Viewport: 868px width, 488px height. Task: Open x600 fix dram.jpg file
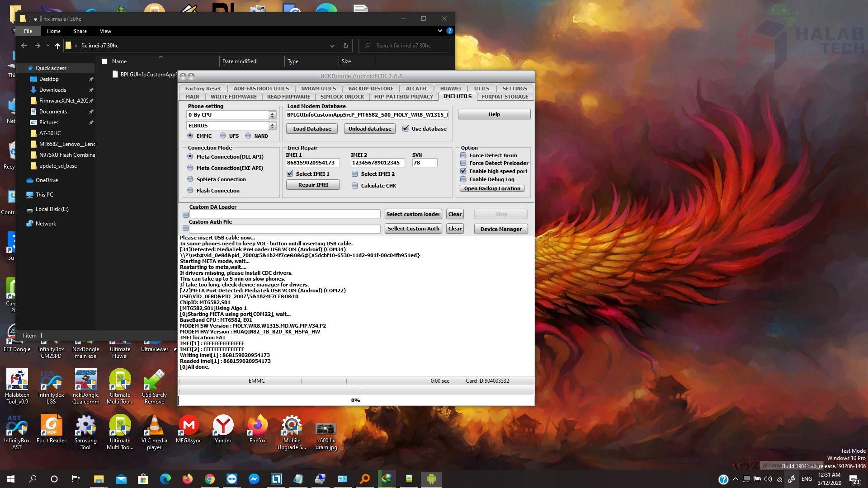click(x=326, y=436)
